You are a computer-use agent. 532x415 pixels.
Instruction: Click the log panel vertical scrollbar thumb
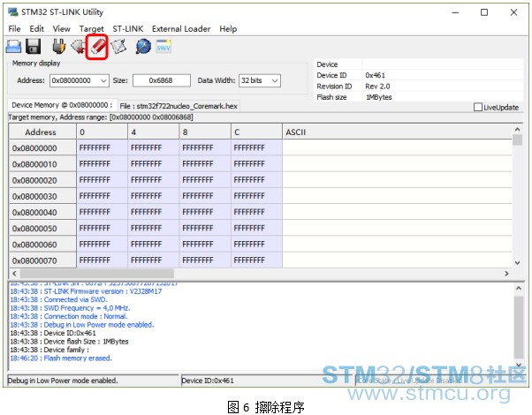point(519,327)
